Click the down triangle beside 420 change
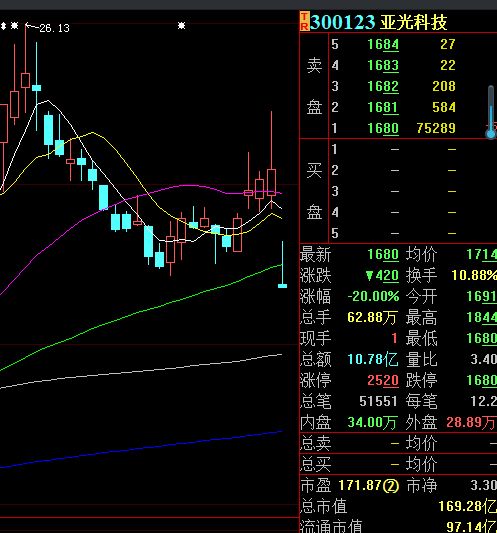The image size is (497, 533). point(370,276)
